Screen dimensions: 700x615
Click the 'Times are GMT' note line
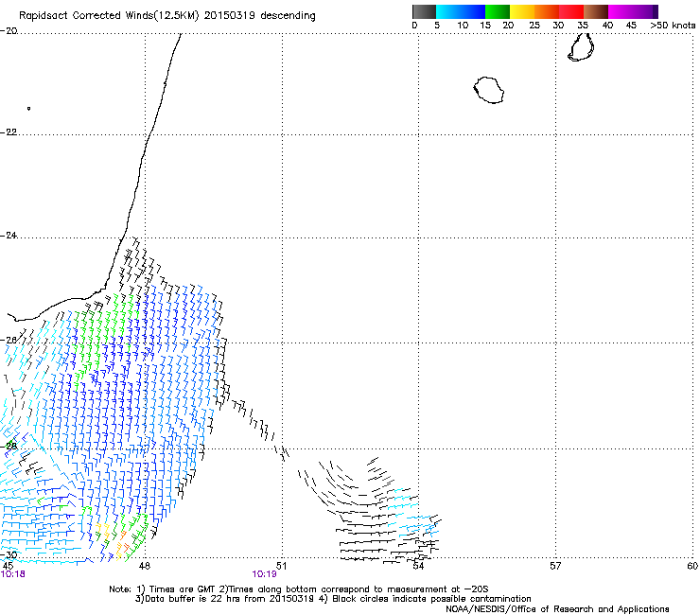pos(299,589)
